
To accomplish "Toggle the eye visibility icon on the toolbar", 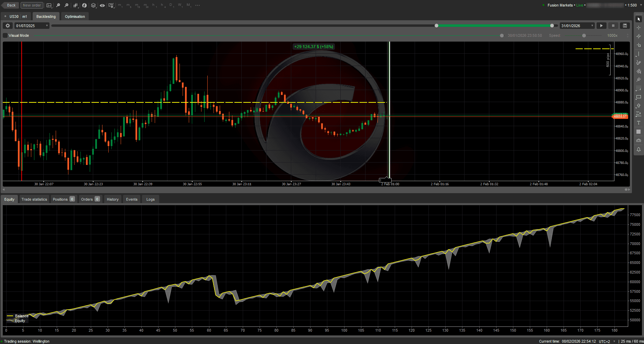I will point(102,5).
